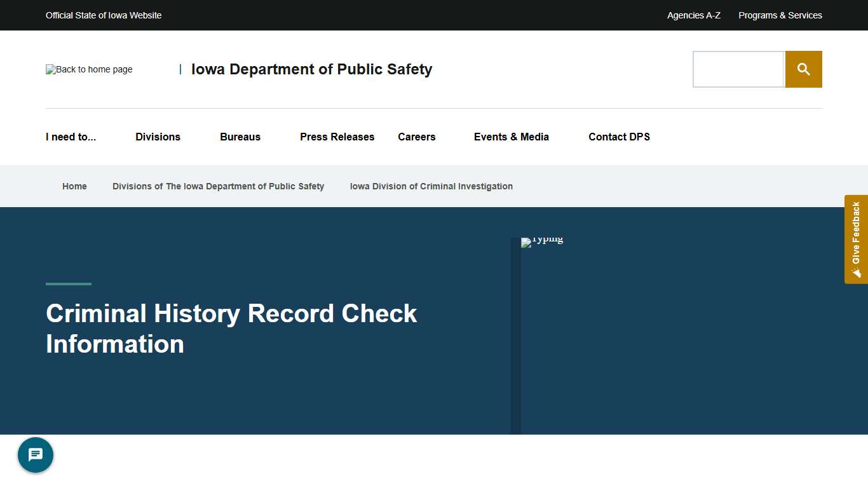868x488 pixels.
Task: Click inside the search input field
Action: coord(738,69)
